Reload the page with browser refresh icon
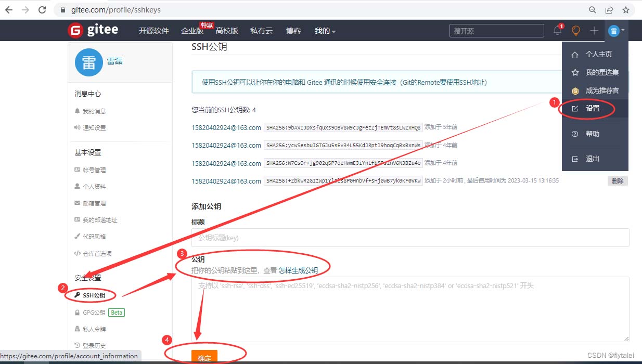 tap(42, 10)
